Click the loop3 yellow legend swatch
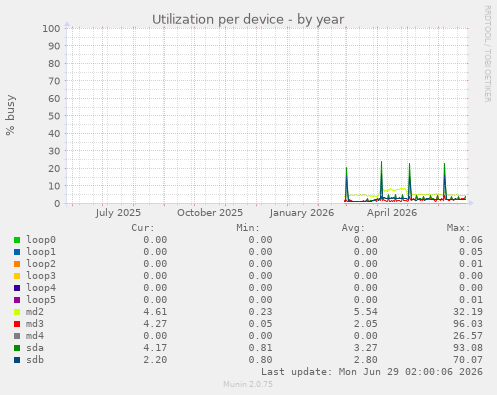The image size is (497, 395). [17, 276]
